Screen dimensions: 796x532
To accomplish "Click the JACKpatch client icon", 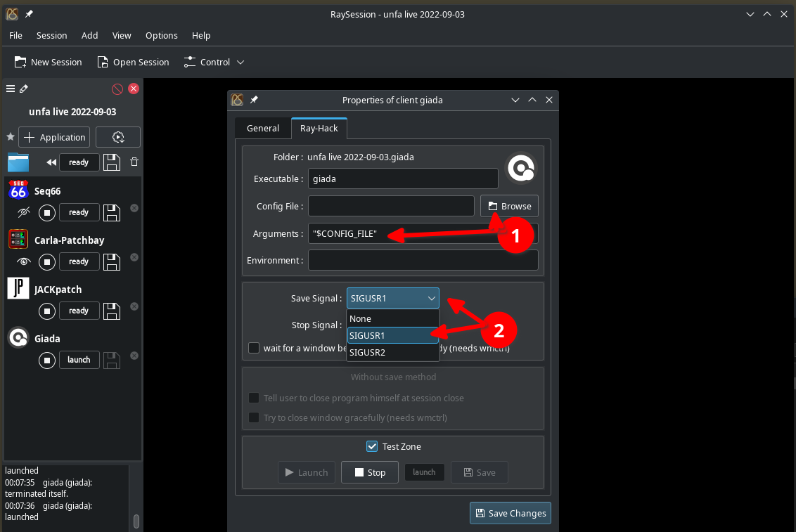I will [x=18, y=288].
